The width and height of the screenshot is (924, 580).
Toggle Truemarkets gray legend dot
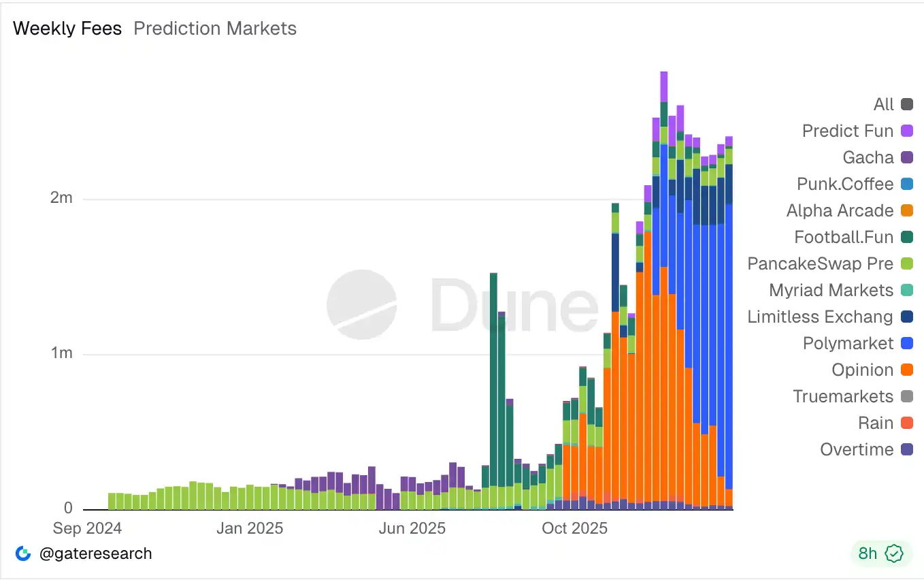click(906, 396)
